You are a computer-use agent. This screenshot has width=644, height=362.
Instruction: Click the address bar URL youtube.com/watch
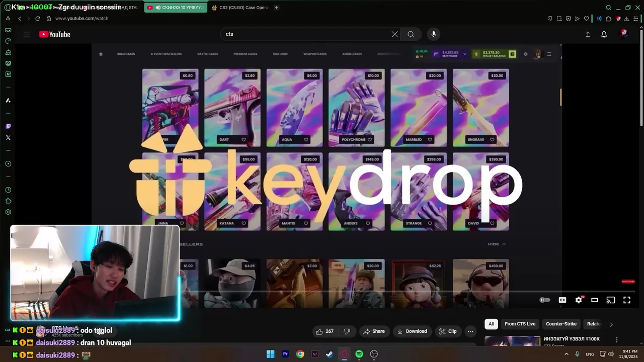[x=82, y=19]
